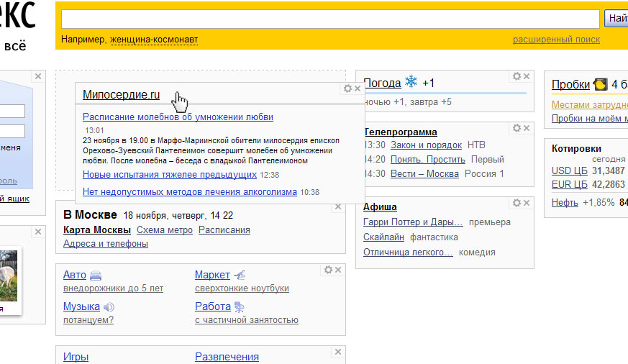
Task: Open Схема метро link
Action: click(165, 230)
